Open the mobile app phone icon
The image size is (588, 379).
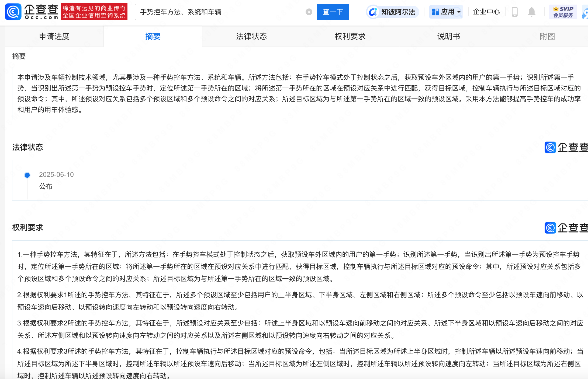pyautogui.click(x=514, y=12)
